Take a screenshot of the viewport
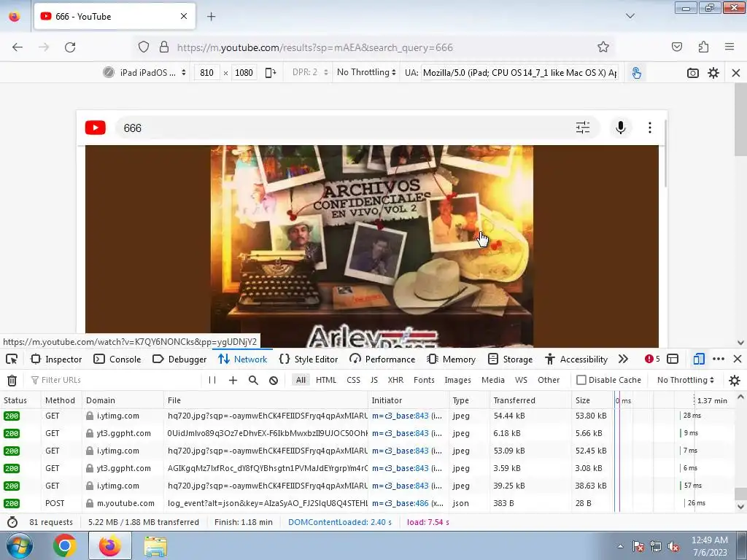 click(x=693, y=73)
